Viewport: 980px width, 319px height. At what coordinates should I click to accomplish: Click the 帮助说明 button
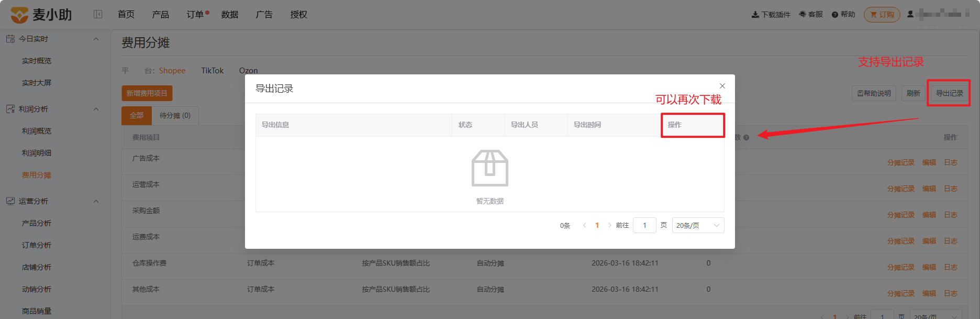click(874, 93)
